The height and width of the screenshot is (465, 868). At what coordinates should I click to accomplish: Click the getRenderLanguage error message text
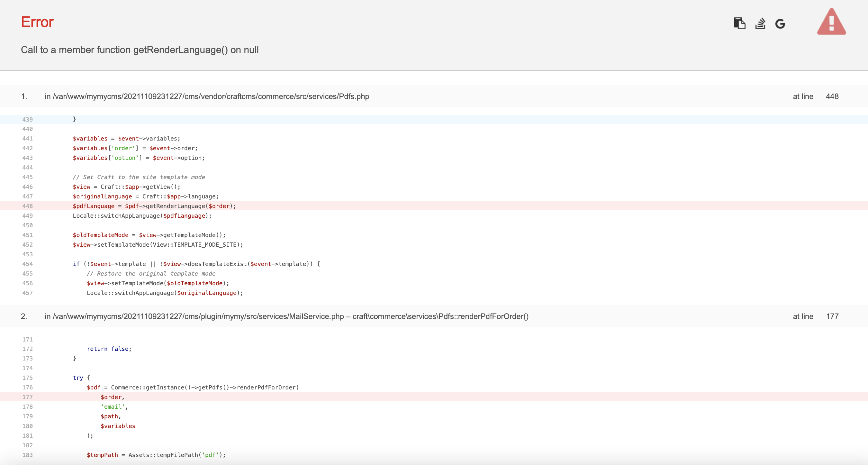pyautogui.click(x=140, y=50)
